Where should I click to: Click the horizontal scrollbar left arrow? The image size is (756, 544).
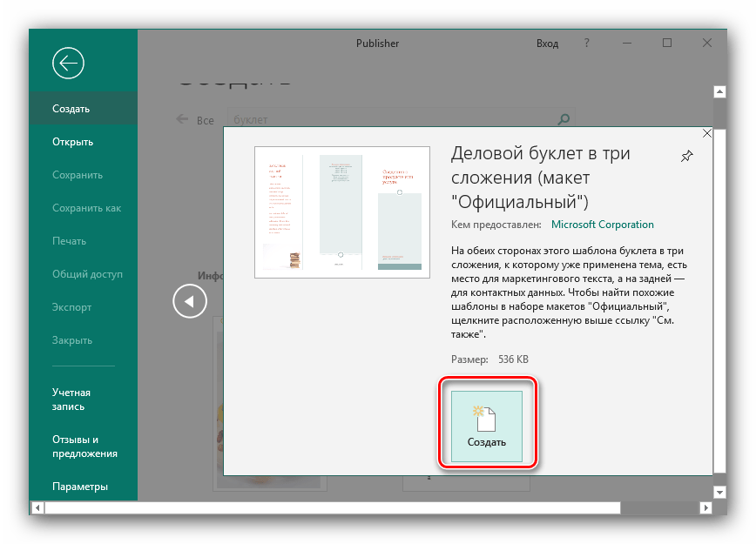tap(37, 507)
